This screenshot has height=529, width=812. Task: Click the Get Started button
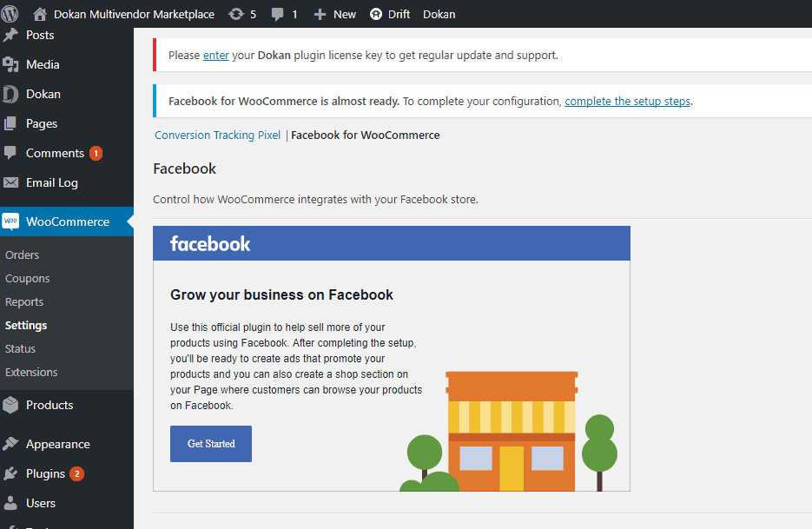coord(211,444)
